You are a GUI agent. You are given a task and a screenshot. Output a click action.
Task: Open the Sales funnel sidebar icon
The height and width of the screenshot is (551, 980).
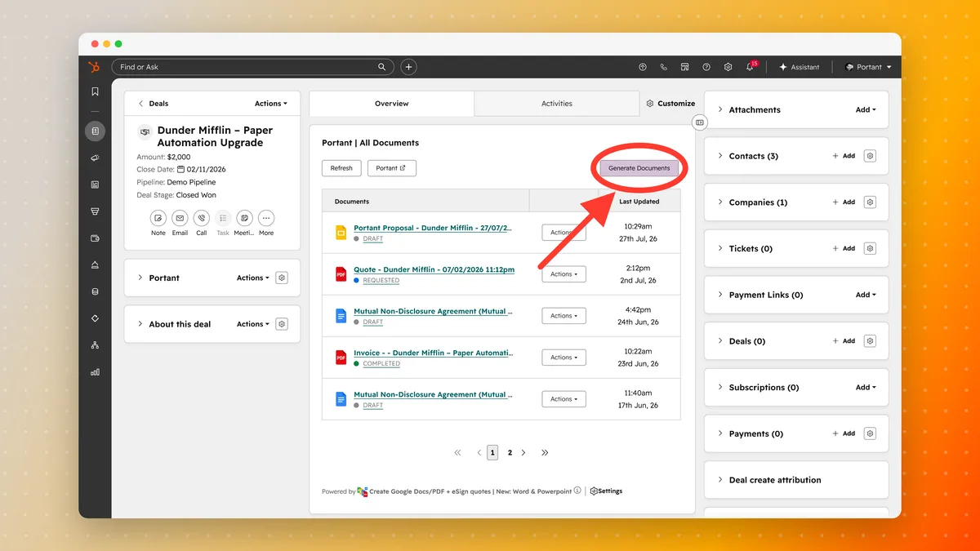tap(96, 211)
